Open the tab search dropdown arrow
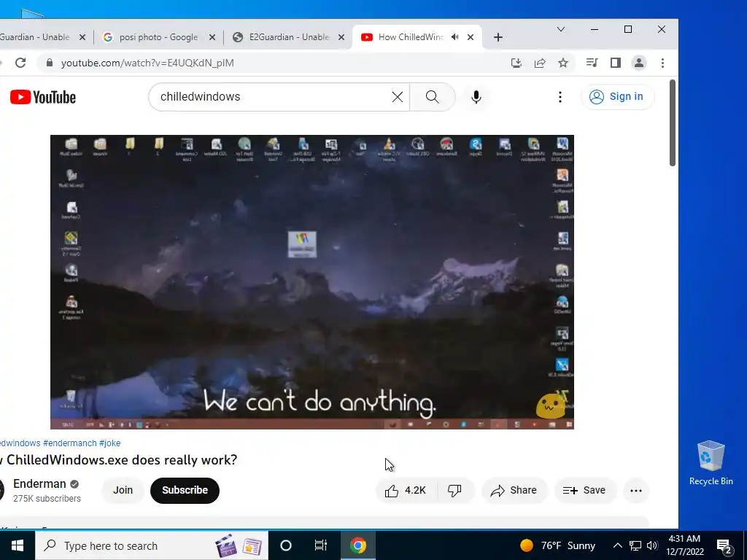The image size is (747, 560). click(x=561, y=29)
